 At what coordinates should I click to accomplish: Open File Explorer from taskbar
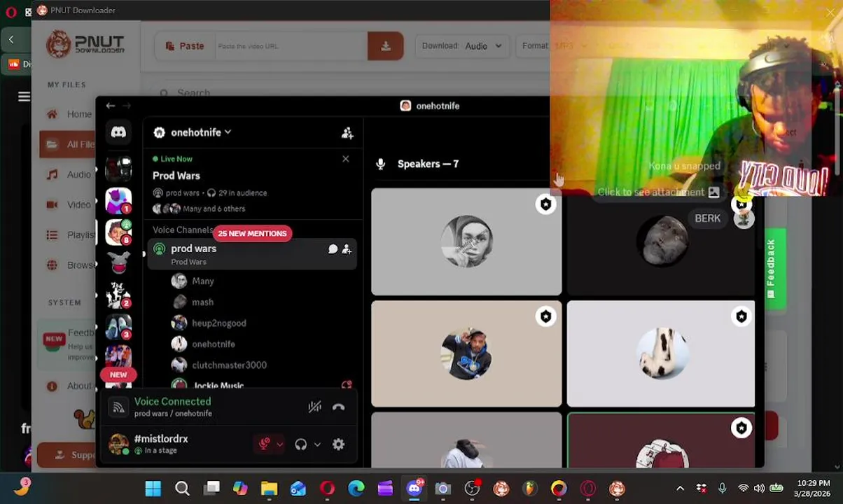point(269,489)
